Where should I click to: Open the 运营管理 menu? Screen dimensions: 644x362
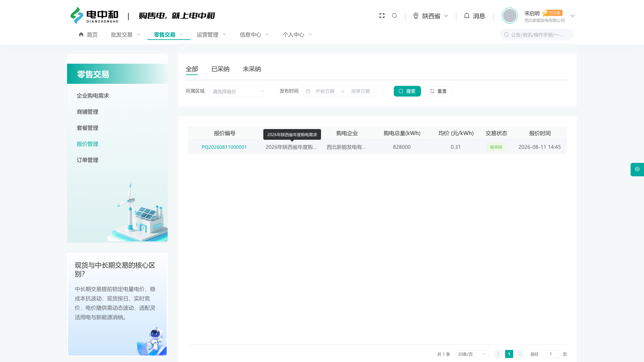[212, 35]
